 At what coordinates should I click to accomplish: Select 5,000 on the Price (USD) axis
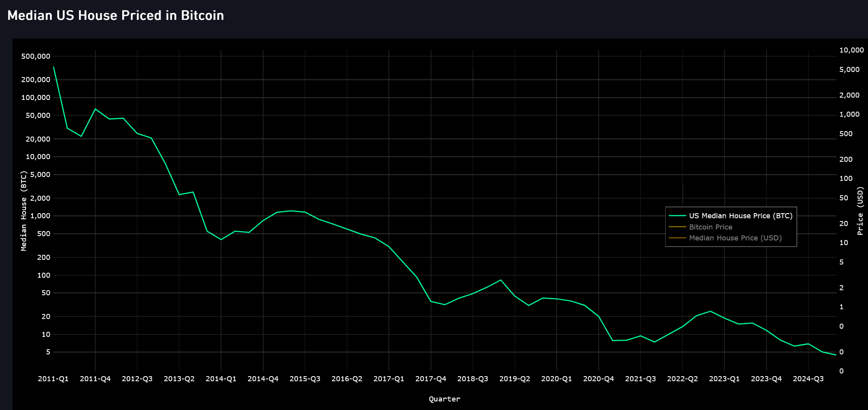coord(850,70)
